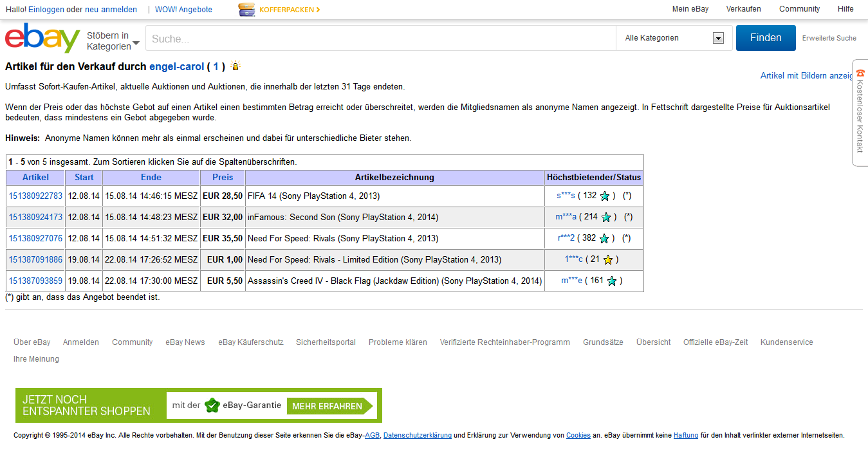Click eBay Käuferschutz footer link

point(251,342)
